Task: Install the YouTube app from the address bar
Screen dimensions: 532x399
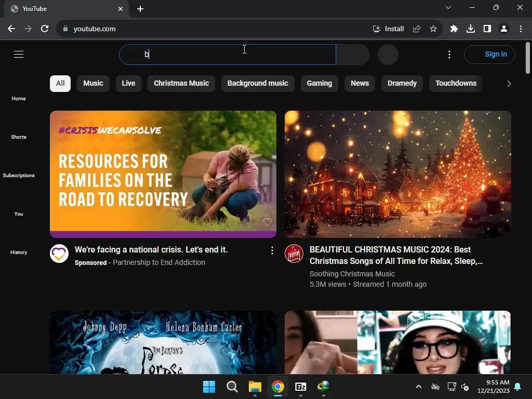Action: (x=388, y=29)
